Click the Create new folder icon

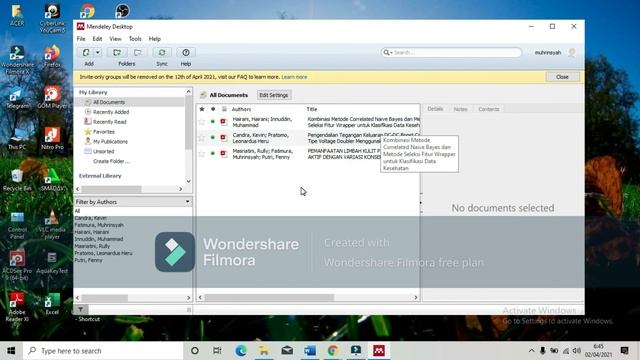tap(117, 52)
